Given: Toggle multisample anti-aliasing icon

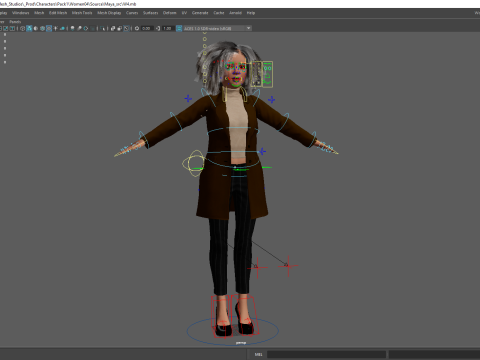Looking at the screenshot, I should (x=86, y=28).
